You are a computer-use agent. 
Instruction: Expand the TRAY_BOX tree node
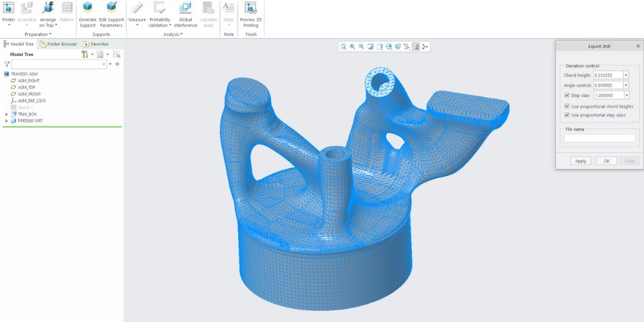[6, 114]
